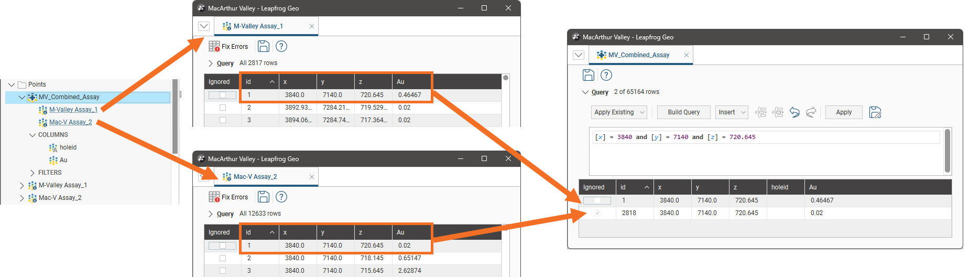
Task: Save the M-Valley Assay_1 table
Action: [264, 47]
